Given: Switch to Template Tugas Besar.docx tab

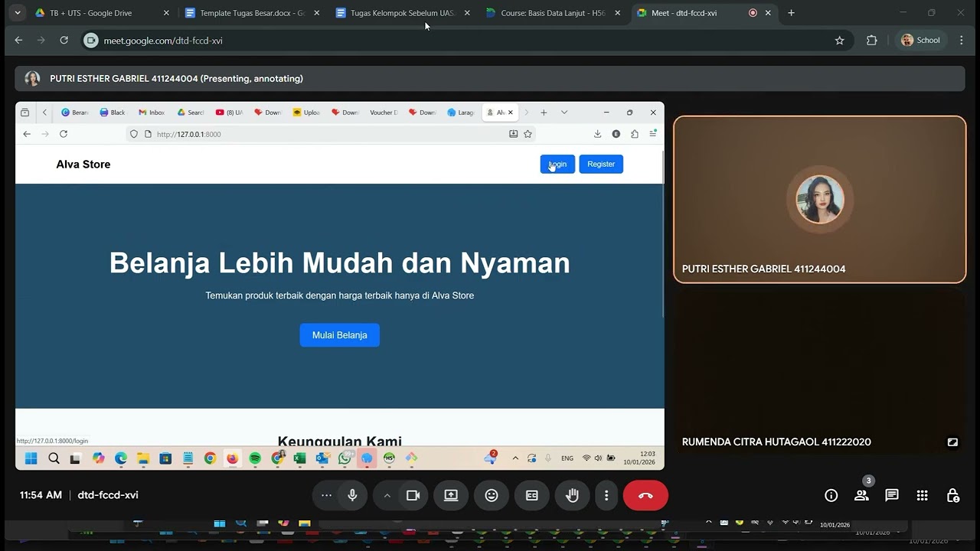Looking at the screenshot, I should tap(252, 13).
